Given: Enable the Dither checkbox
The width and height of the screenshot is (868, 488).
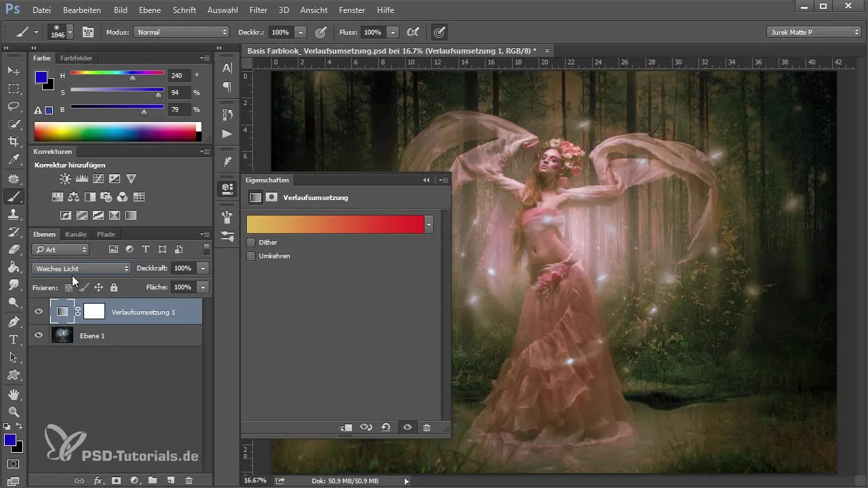Looking at the screenshot, I should (x=251, y=242).
